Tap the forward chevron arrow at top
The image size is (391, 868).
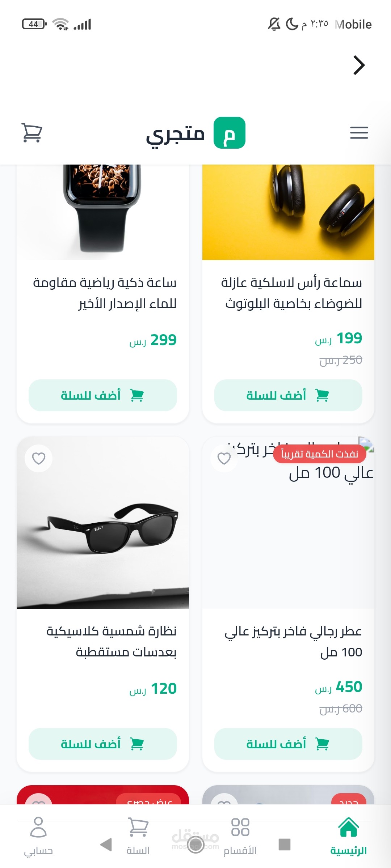tap(358, 65)
